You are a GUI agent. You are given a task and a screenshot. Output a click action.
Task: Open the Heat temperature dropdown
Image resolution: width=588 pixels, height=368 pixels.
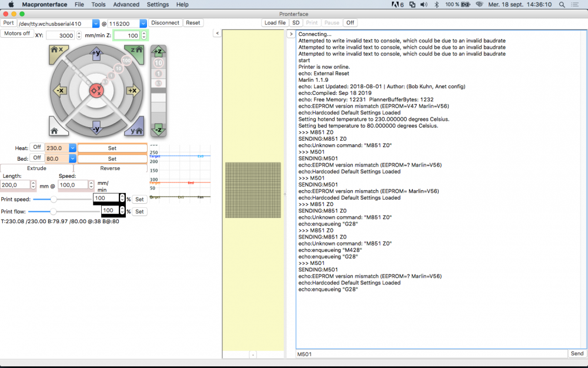pyautogui.click(x=72, y=148)
